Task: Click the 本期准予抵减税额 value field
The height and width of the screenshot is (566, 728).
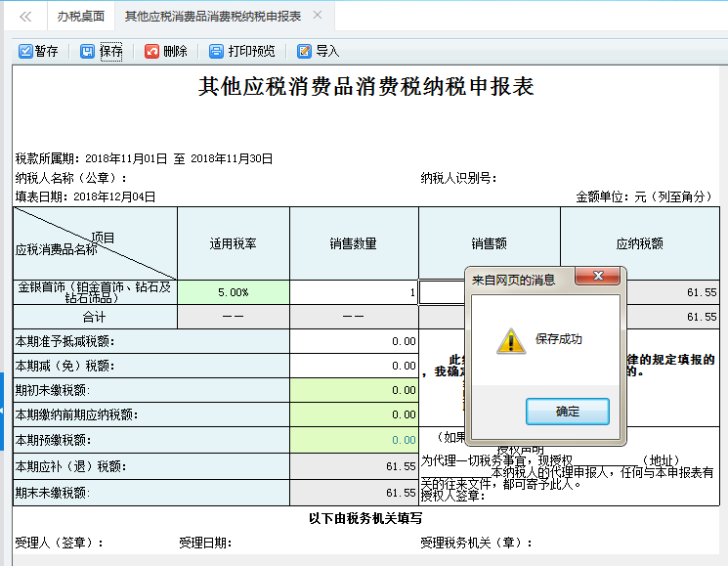Action: [x=354, y=342]
